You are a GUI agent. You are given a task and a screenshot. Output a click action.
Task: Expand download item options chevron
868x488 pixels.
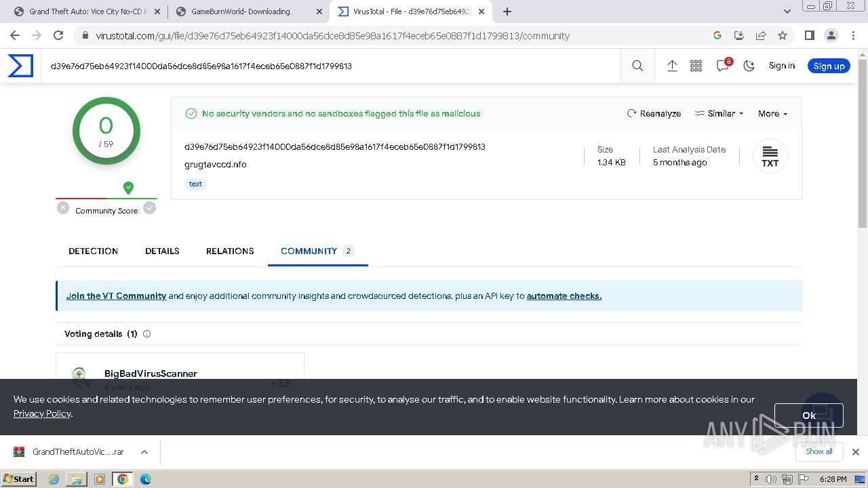(x=144, y=452)
